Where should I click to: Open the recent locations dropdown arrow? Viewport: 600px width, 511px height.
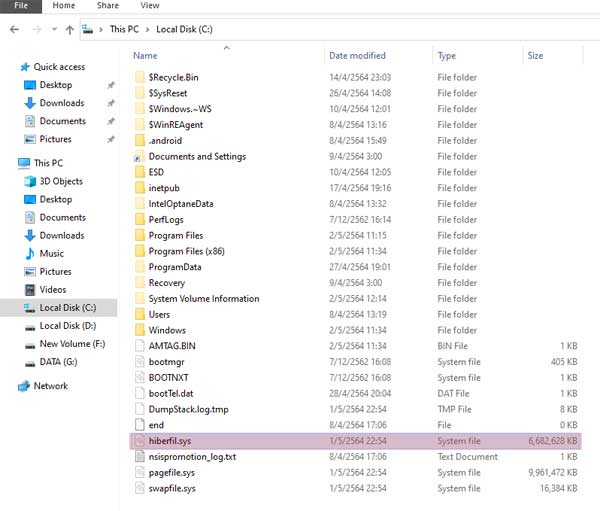coord(53,30)
